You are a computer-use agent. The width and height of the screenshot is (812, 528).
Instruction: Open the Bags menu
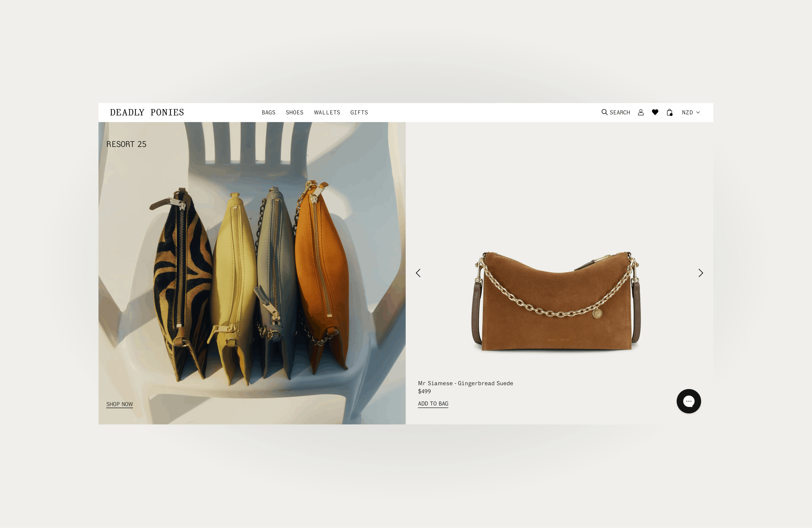(x=268, y=112)
